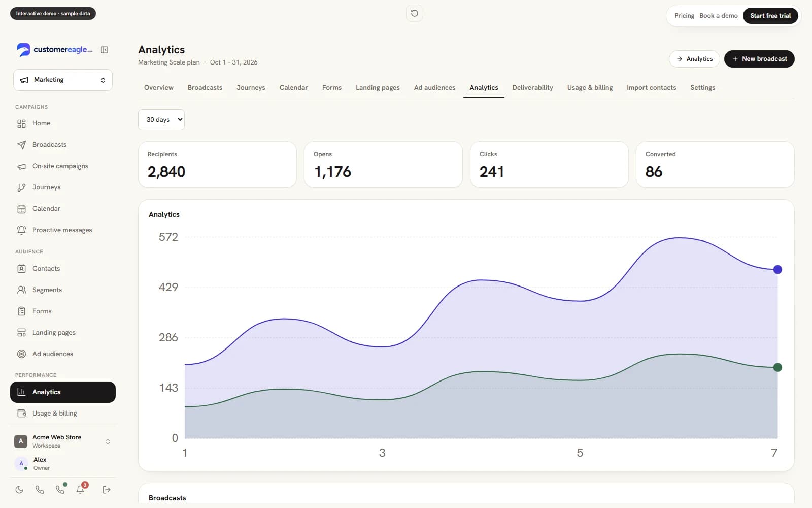Open Proactive messages in the sidebar

[x=63, y=230]
